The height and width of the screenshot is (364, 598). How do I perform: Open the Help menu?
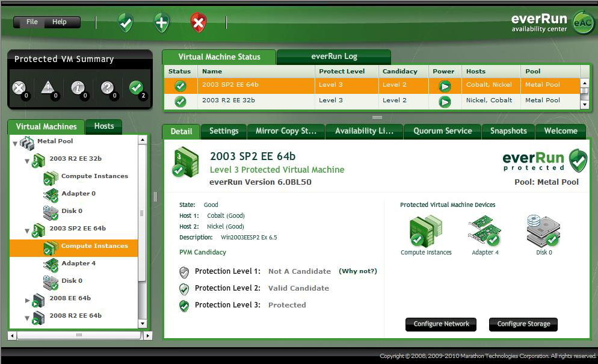[x=59, y=22]
